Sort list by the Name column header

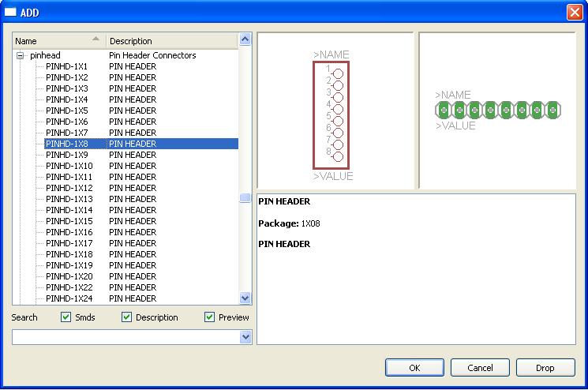60,41
